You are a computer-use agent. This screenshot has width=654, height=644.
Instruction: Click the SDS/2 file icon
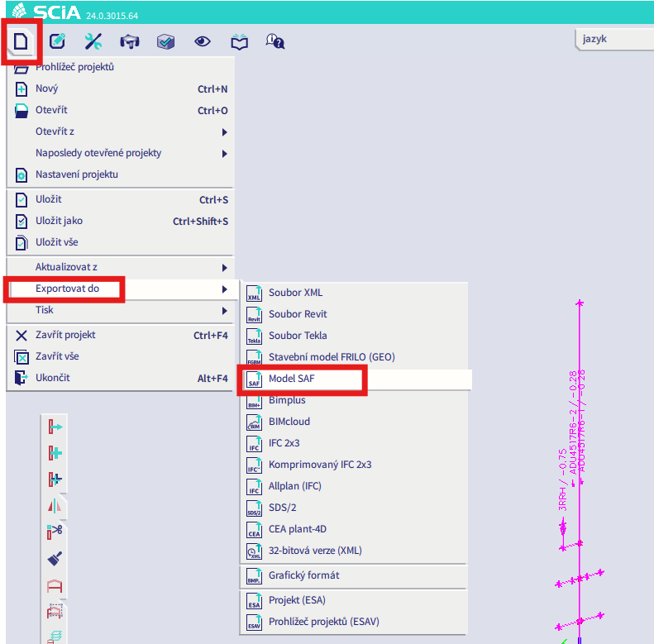coord(254,508)
